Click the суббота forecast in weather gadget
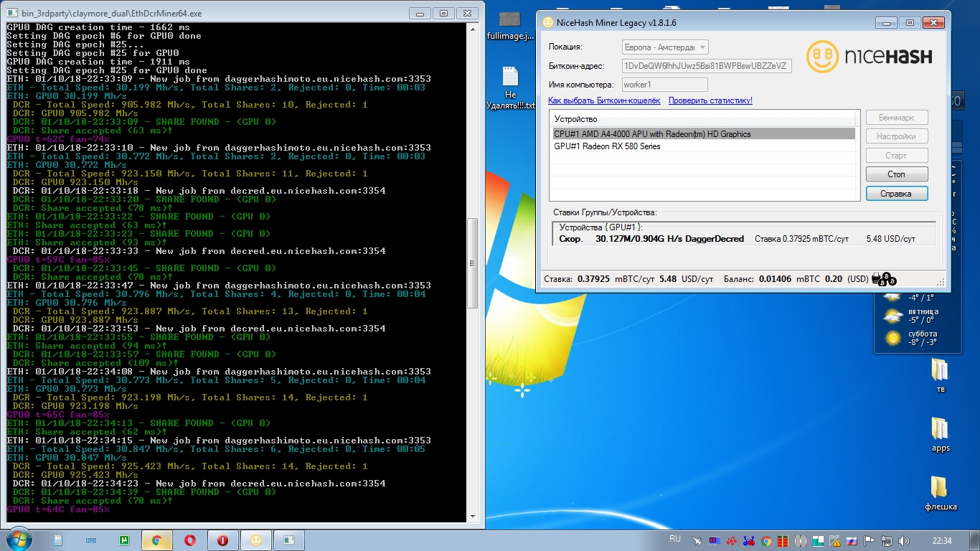 pos(910,338)
